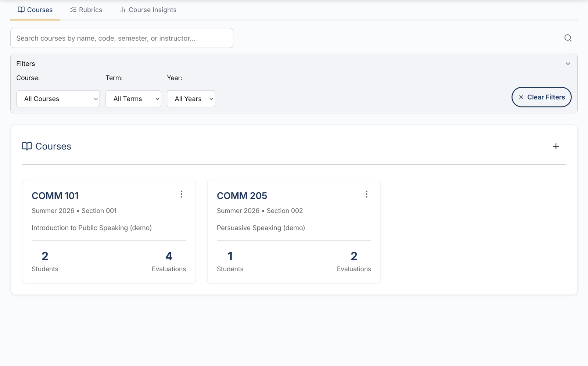
Task: Open the COMM 101 three-dot menu
Action: point(181,194)
